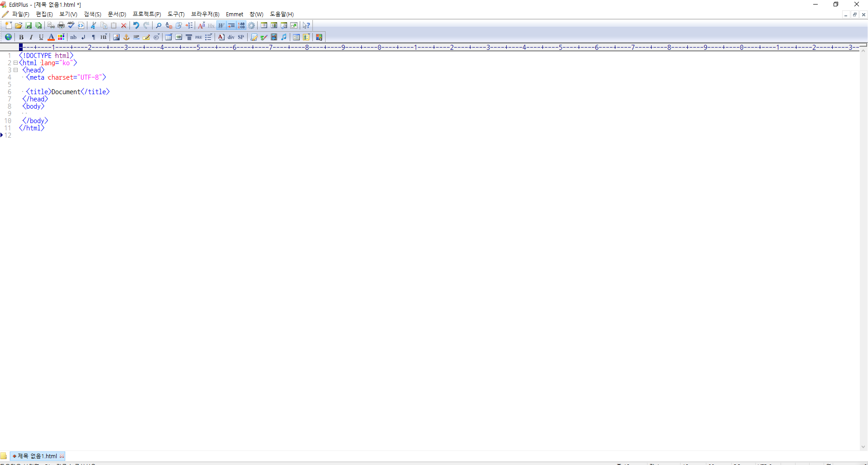Insert a paragraph tag (¶ icon)
The image size is (868, 465).
pos(94,37)
